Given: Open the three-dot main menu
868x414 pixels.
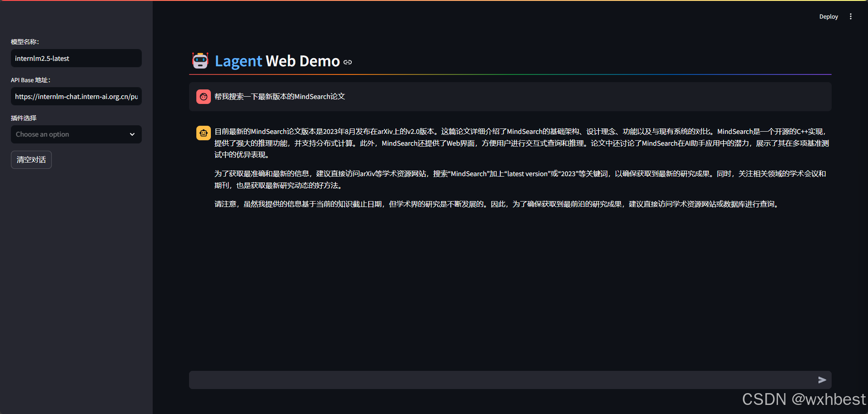Looking at the screenshot, I should click(x=851, y=16).
